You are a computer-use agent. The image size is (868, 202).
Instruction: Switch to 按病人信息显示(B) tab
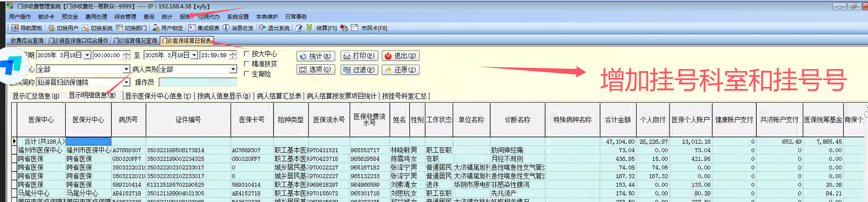[x=224, y=96]
